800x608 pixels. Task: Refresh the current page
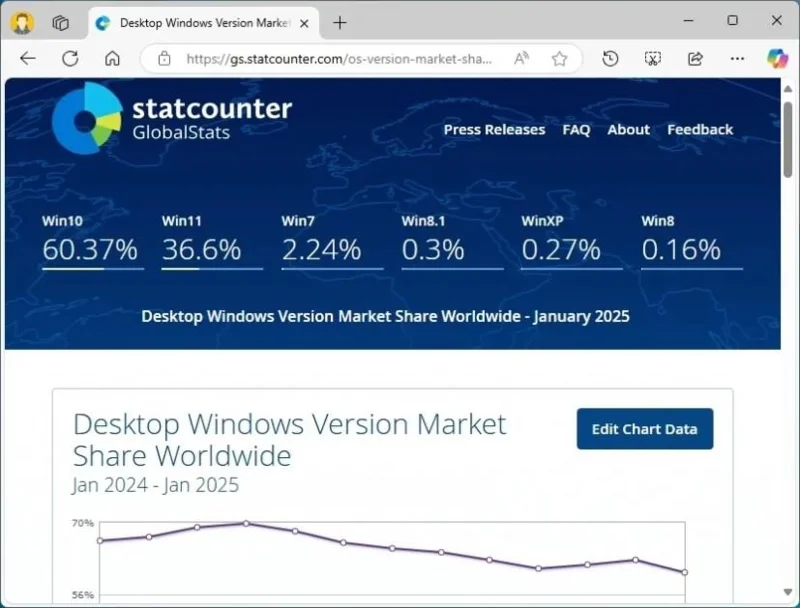click(x=70, y=59)
